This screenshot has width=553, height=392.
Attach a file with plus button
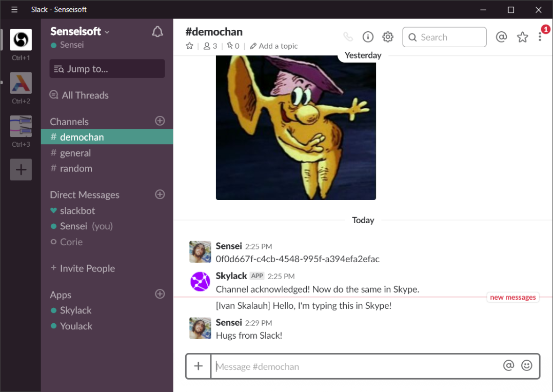[199, 366]
